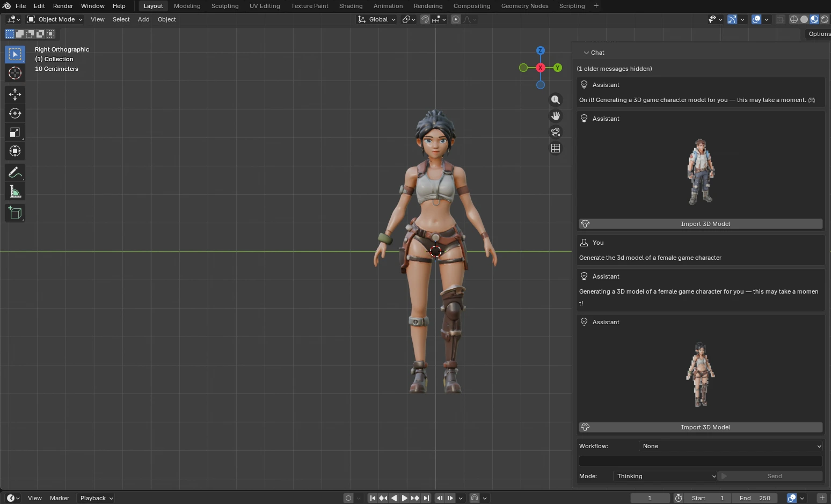Toggle viewport gizmo visibility
Screen dimensions: 831x504
tap(732, 19)
